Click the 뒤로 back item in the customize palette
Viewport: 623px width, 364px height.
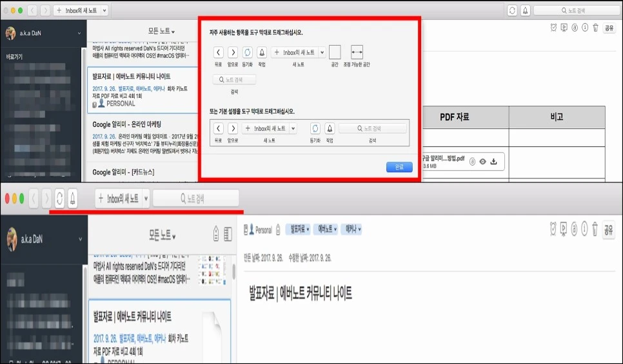(218, 52)
